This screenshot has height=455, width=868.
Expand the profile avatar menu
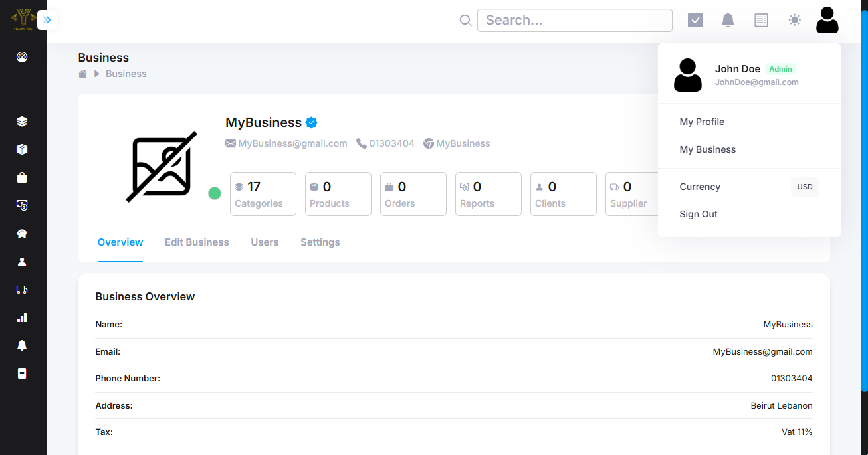(827, 20)
